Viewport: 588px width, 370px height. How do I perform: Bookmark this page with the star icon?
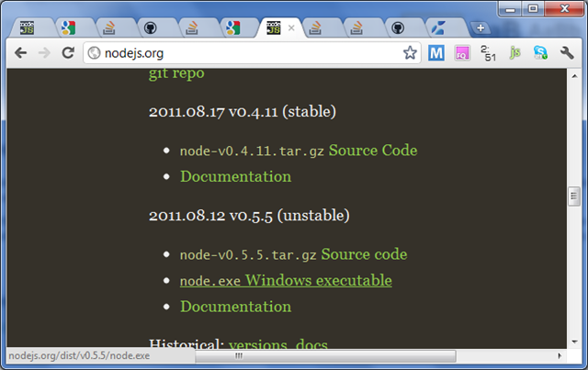(410, 53)
